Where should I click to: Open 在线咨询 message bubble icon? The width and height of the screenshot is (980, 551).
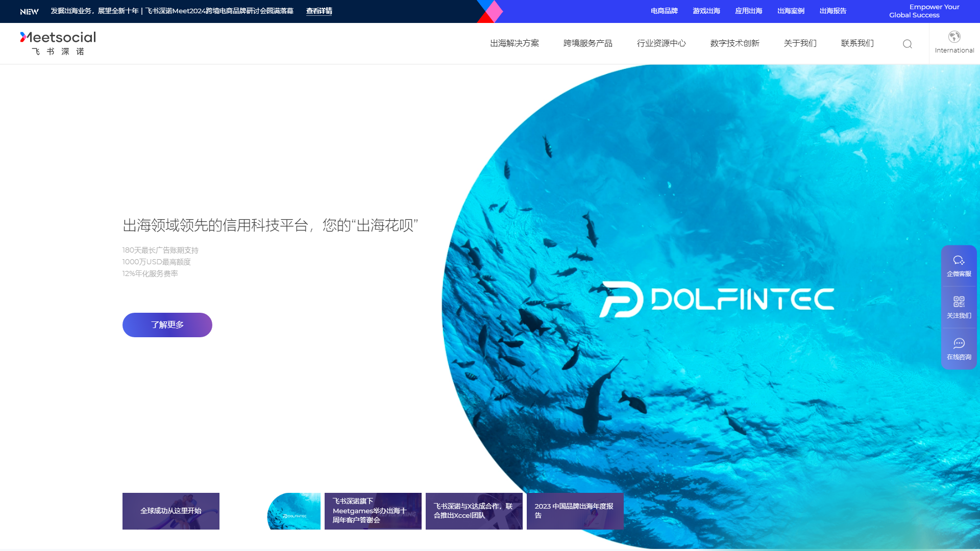959,344
